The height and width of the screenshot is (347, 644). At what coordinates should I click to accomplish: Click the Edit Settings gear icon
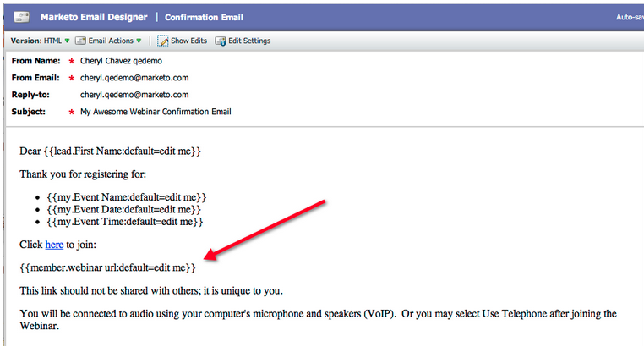click(x=221, y=41)
